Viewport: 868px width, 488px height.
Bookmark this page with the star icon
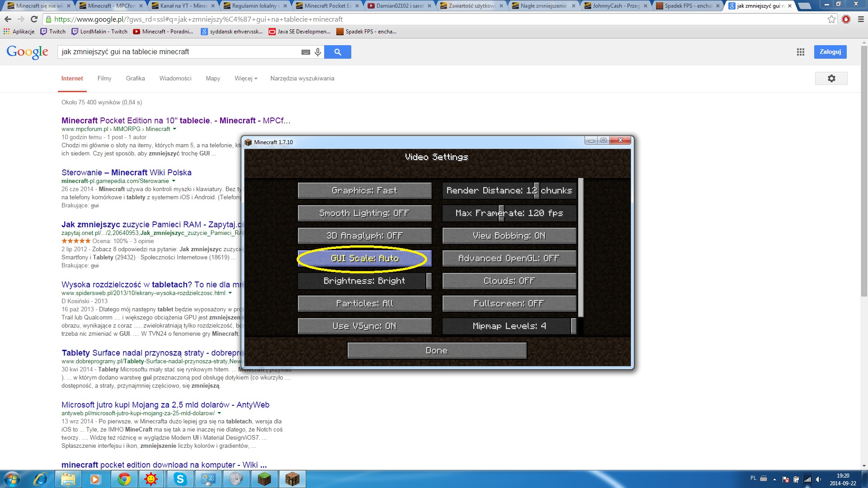point(831,19)
